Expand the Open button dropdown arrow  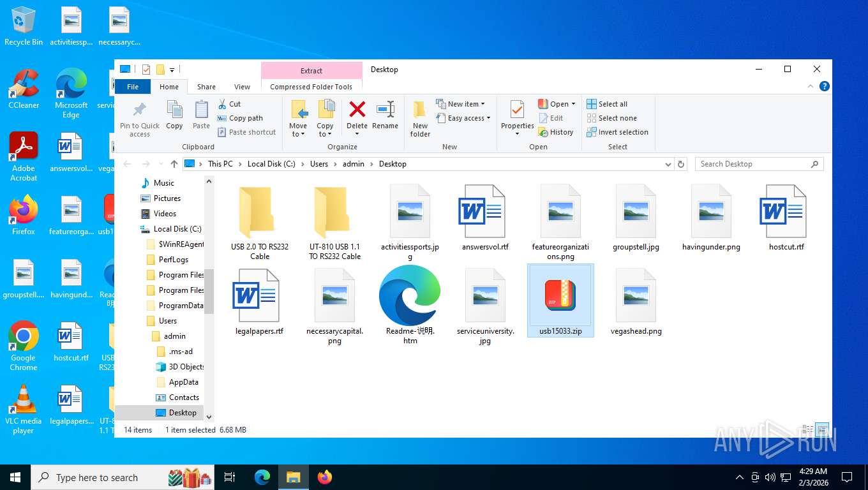[x=573, y=104]
